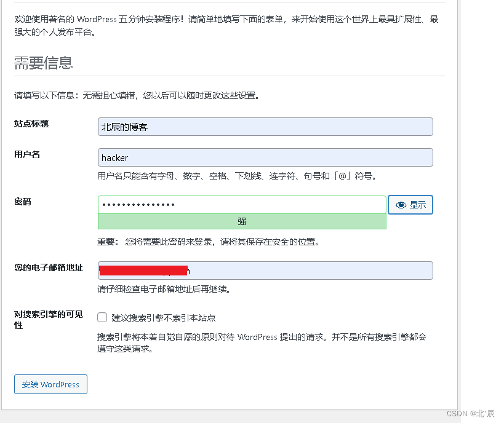Screen dimensions: 504x423
Task: Click the 密码 label
Action: pos(23,202)
